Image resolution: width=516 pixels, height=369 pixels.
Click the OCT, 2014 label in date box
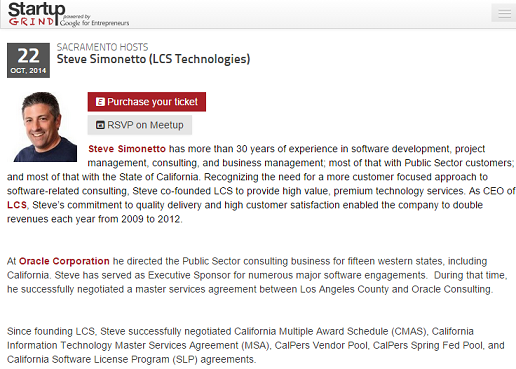pyautogui.click(x=28, y=71)
